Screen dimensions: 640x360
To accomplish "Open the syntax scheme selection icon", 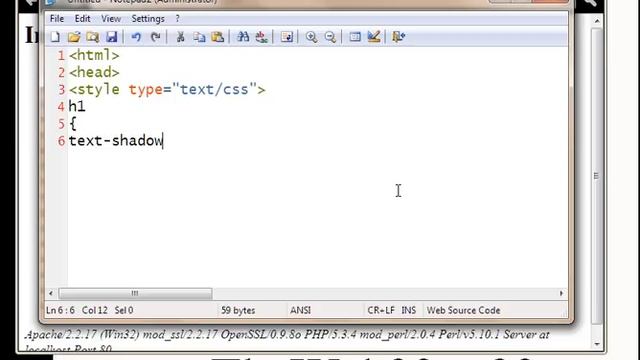I will pos(355,37).
